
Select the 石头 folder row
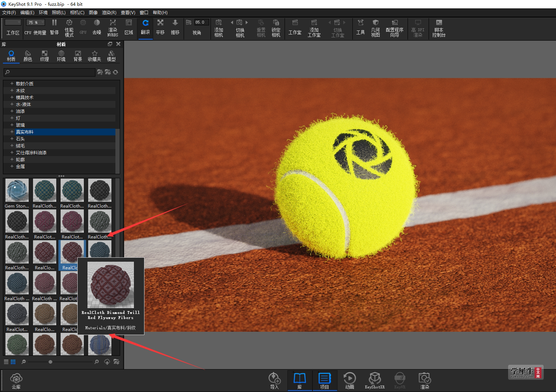pos(60,139)
